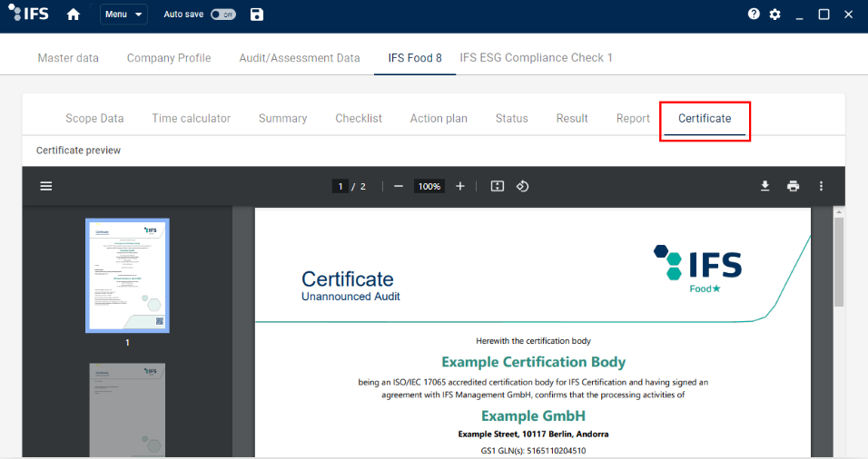868x459 pixels.
Task: Select the second page thumbnail
Action: 127,410
